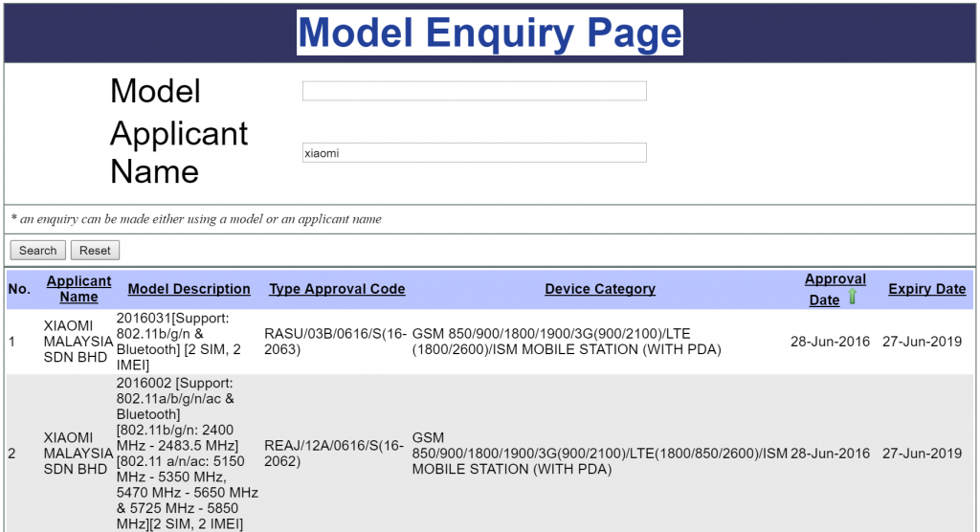This screenshot has height=532, width=980.
Task: Select row 1 applicant XIAOMI MALAYSIA SDN BHD
Action: pos(78,342)
